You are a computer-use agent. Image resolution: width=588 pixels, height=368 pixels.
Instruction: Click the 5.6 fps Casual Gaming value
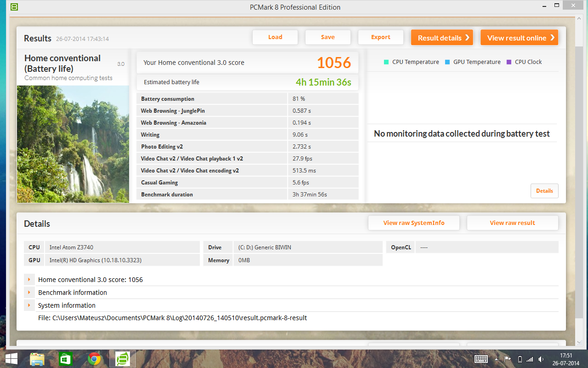click(301, 183)
